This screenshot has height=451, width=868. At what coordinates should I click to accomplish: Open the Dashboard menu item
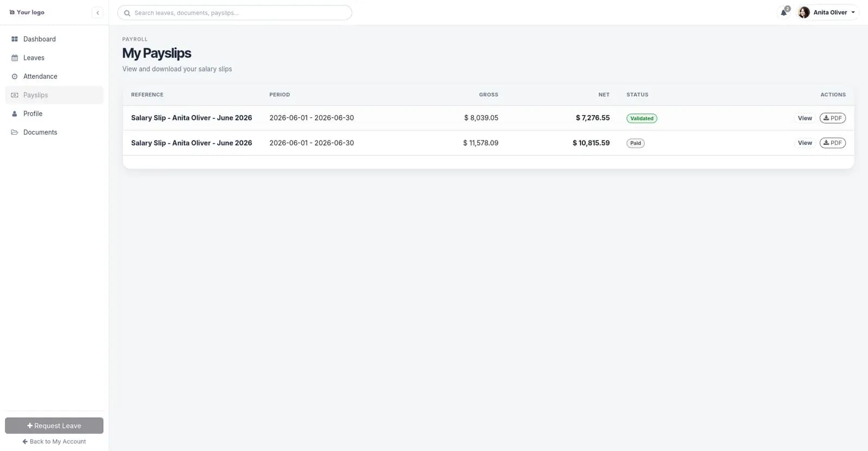[54, 39]
